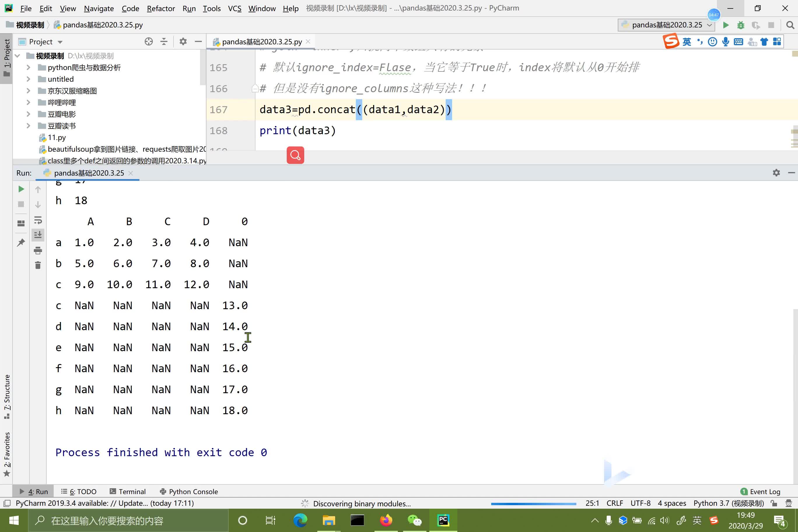Image resolution: width=798 pixels, height=532 pixels.
Task: Click the Debug bug icon
Action: pos(741,25)
